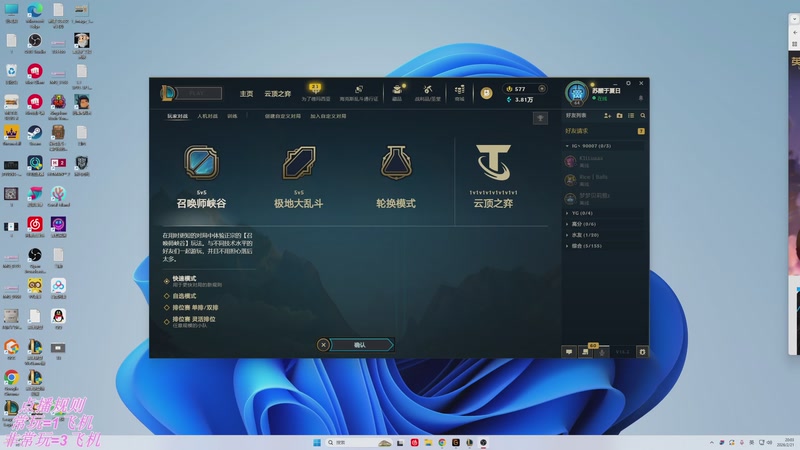Click the 确认 confirm button
Viewport: 800px width, 450px height.
click(362, 345)
